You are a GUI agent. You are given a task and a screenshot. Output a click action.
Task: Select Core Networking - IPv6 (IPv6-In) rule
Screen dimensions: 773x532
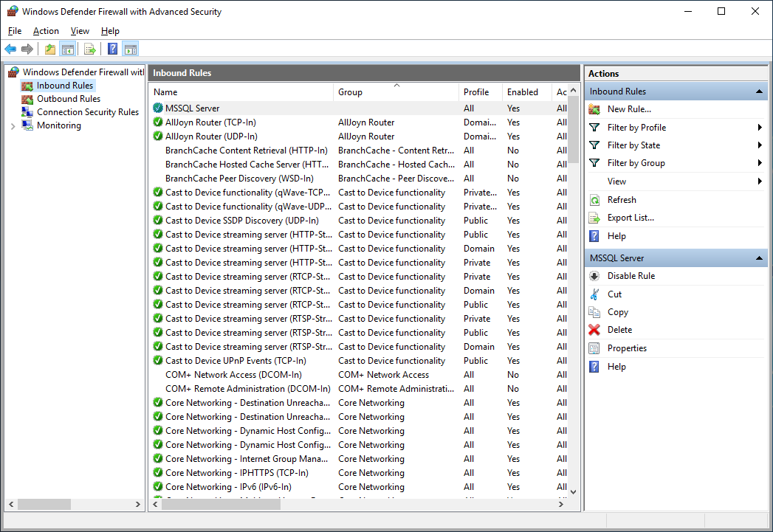(x=360, y=487)
